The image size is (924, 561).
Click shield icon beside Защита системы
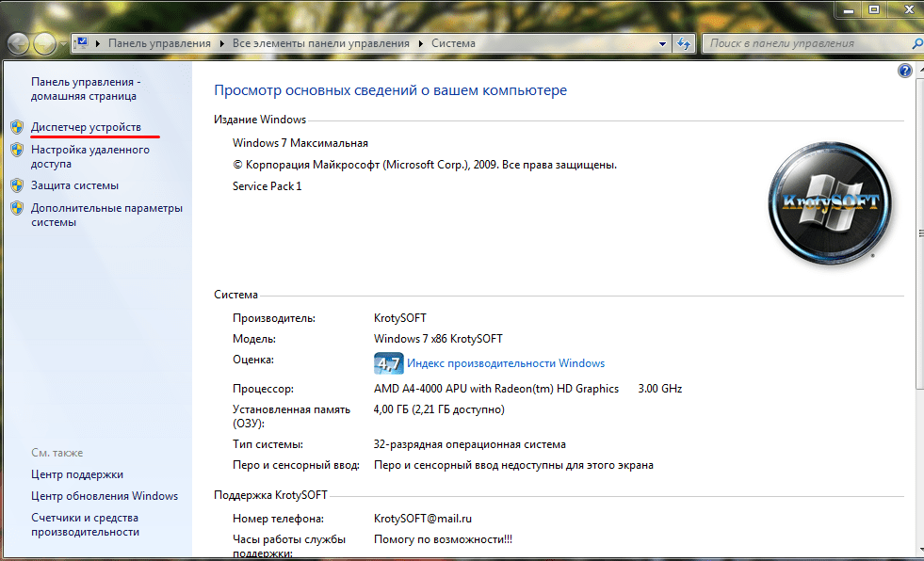(x=17, y=185)
